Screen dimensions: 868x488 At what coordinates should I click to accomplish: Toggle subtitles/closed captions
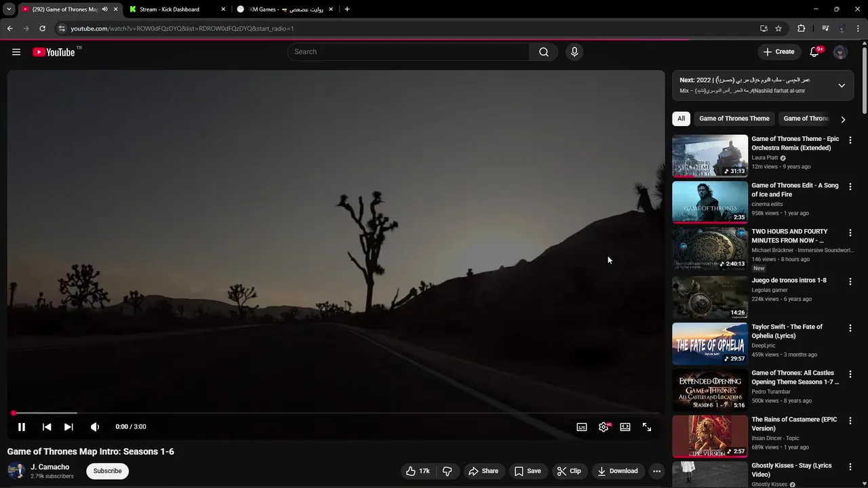point(582,427)
